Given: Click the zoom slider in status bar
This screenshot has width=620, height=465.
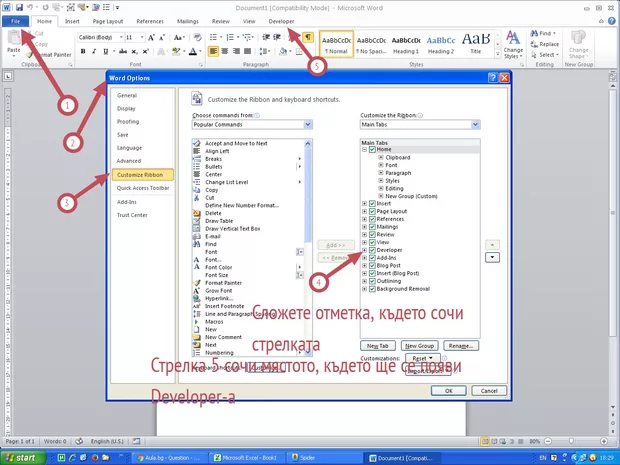Looking at the screenshot, I should (573, 441).
